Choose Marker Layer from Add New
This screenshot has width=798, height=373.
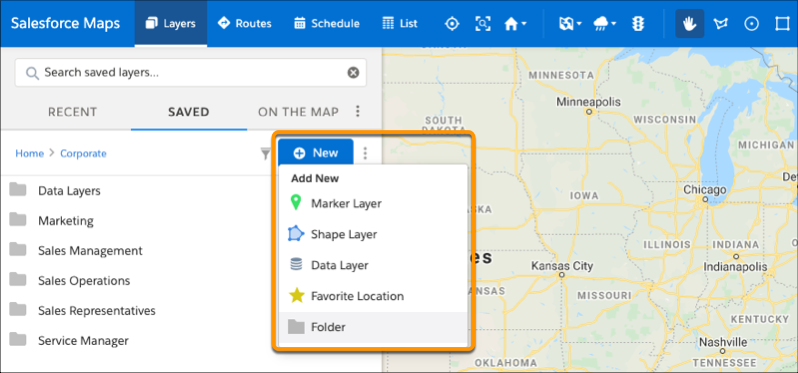click(x=373, y=204)
